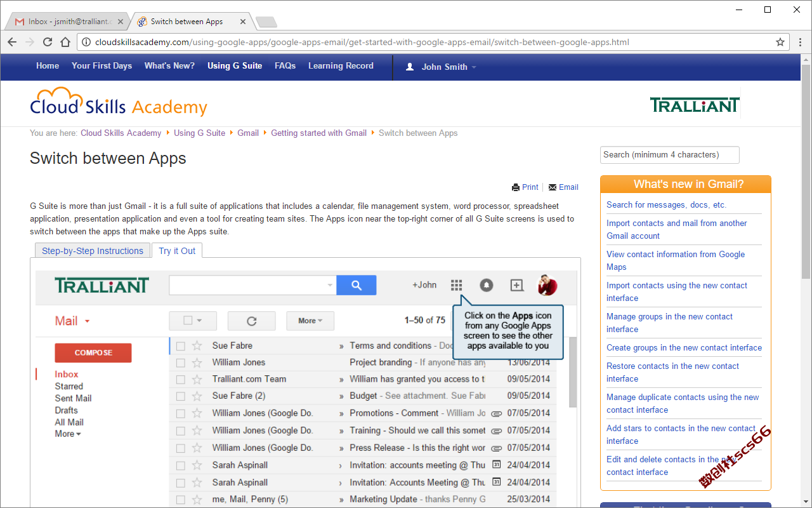Click the Google Apps grid icon
Image resolution: width=812 pixels, height=508 pixels.
[x=457, y=285]
